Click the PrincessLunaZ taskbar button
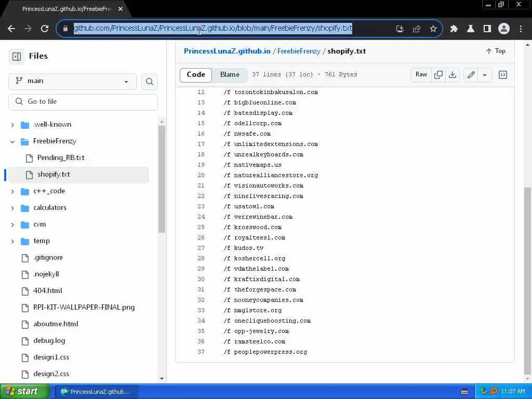This screenshot has height=399, width=532. pyautogui.click(x=96, y=392)
